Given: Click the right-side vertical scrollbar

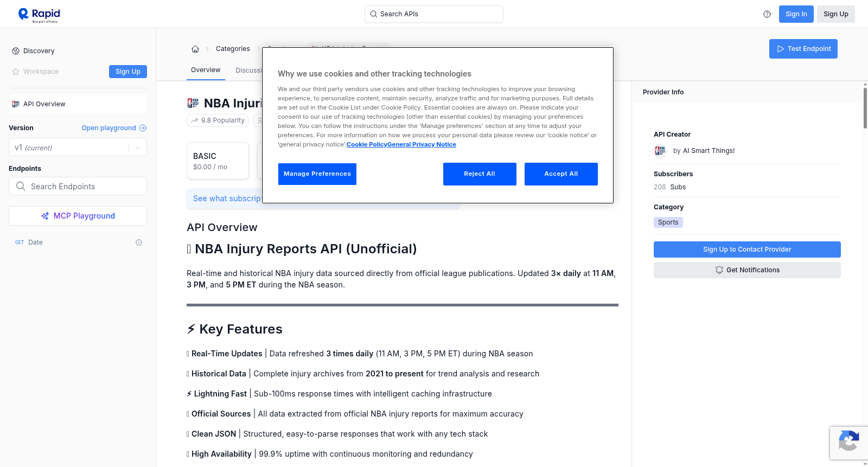Looking at the screenshot, I should pos(865,108).
